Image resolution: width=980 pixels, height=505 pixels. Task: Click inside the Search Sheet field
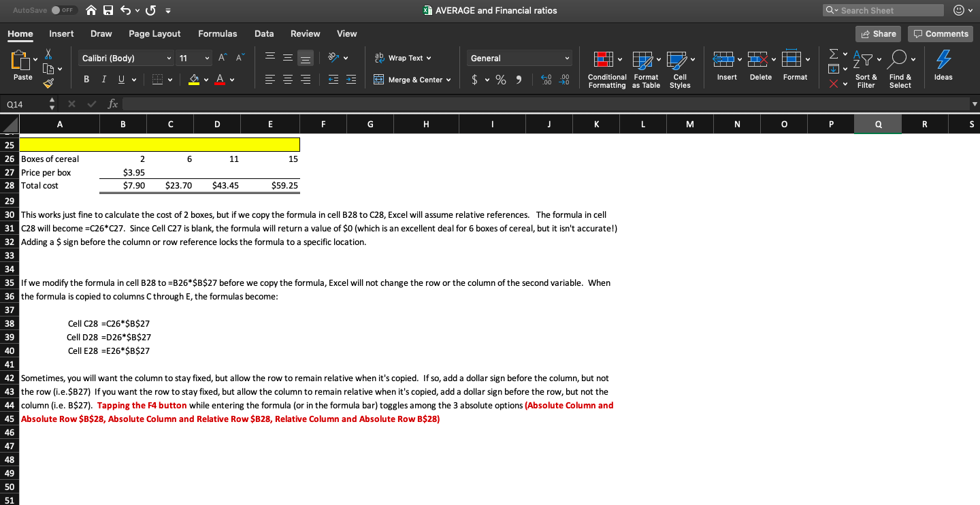(883, 10)
